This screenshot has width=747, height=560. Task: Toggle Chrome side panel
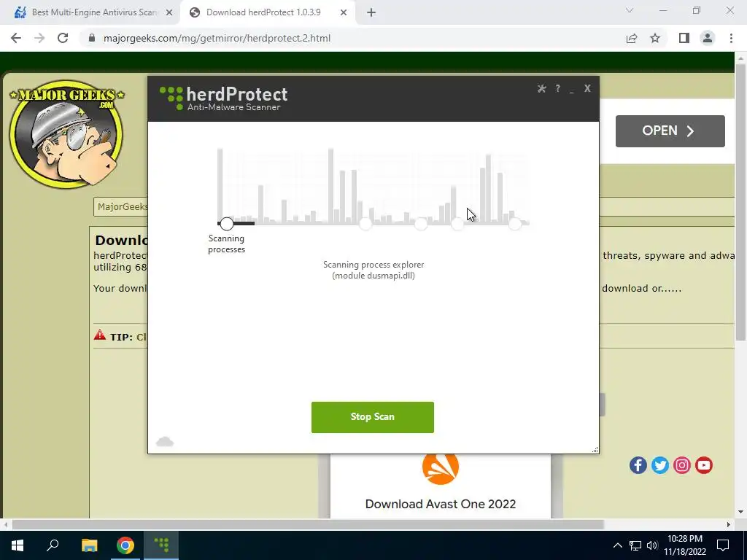tap(684, 38)
